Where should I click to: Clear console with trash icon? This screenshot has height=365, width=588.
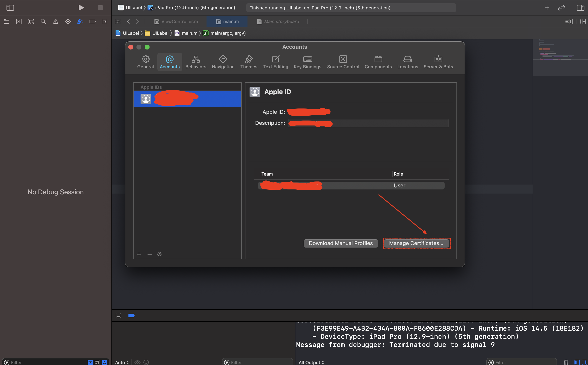tap(566, 362)
